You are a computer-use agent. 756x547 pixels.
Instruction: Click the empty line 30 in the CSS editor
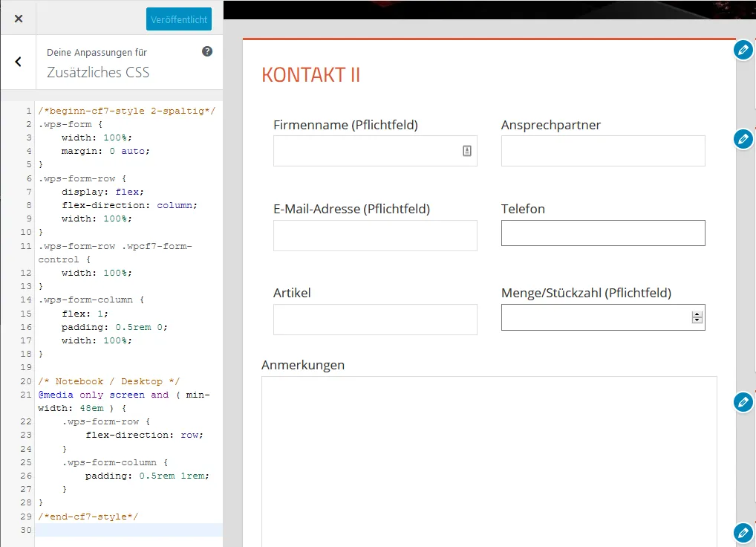pyautogui.click(x=128, y=530)
